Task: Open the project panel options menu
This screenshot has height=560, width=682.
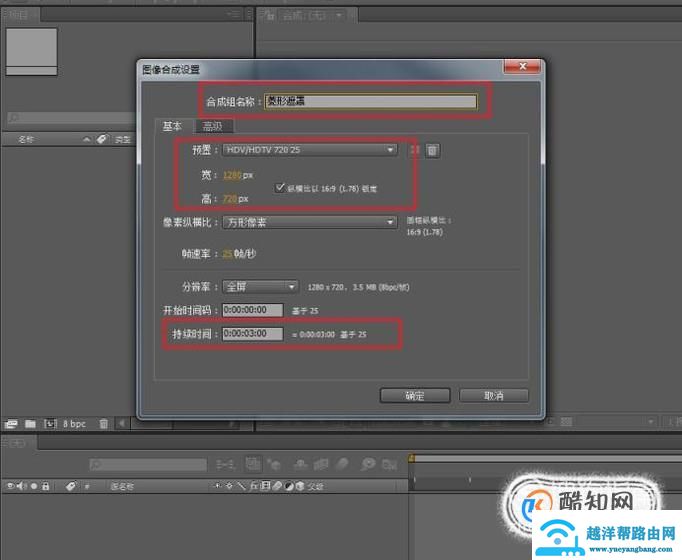Action: coord(234,14)
